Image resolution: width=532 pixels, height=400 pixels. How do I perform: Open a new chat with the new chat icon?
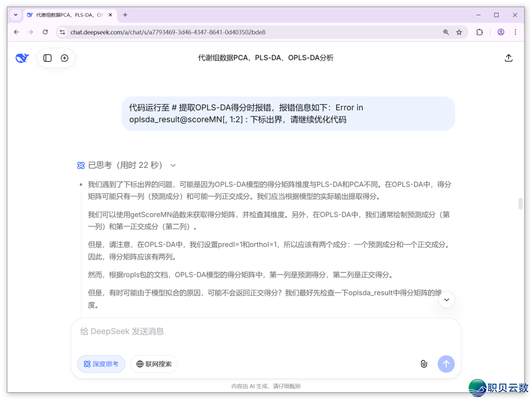coord(65,58)
